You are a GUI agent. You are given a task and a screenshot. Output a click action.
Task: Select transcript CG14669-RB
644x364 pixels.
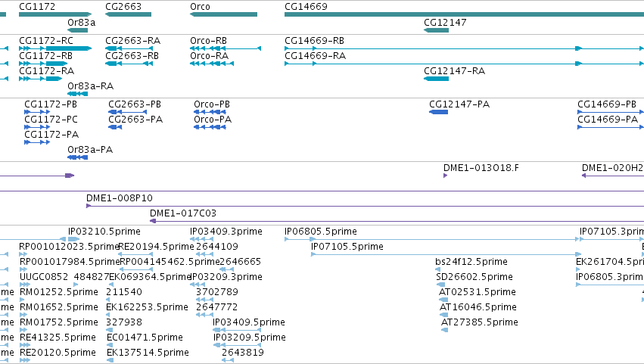[314, 41]
